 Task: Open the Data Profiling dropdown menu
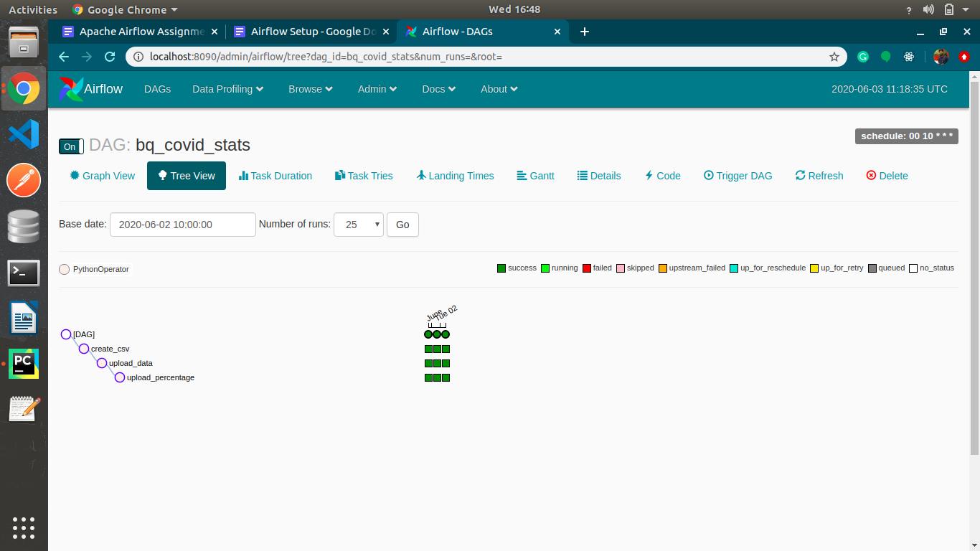tap(228, 89)
